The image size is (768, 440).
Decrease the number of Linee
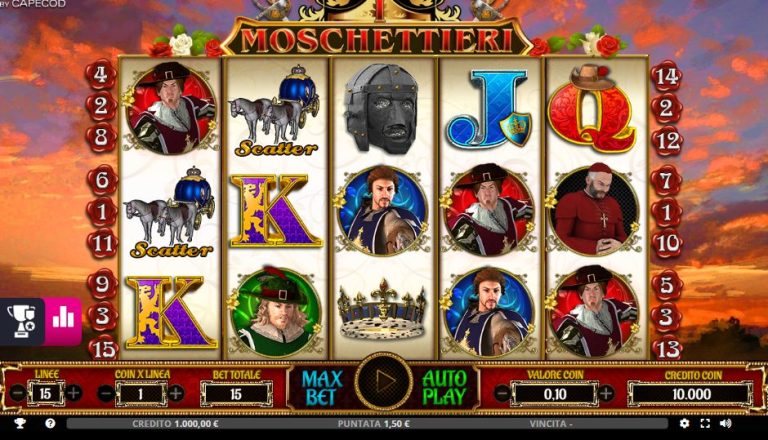17,393
